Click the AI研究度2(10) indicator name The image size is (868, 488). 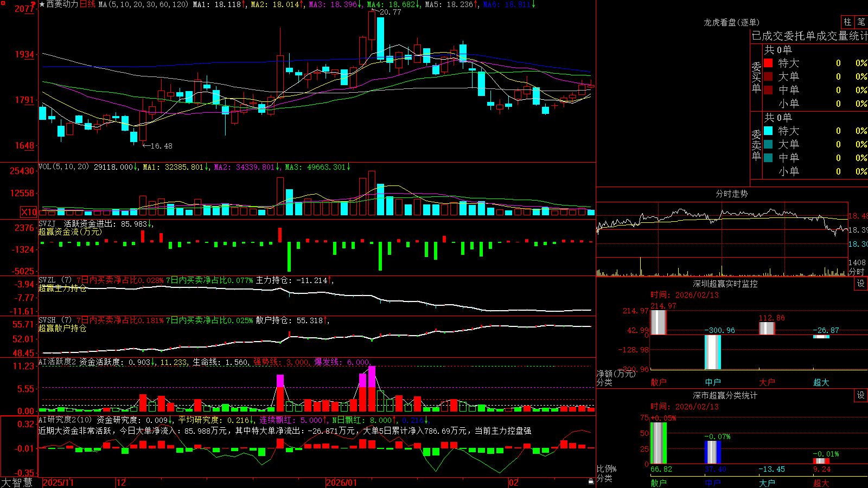tap(66, 420)
